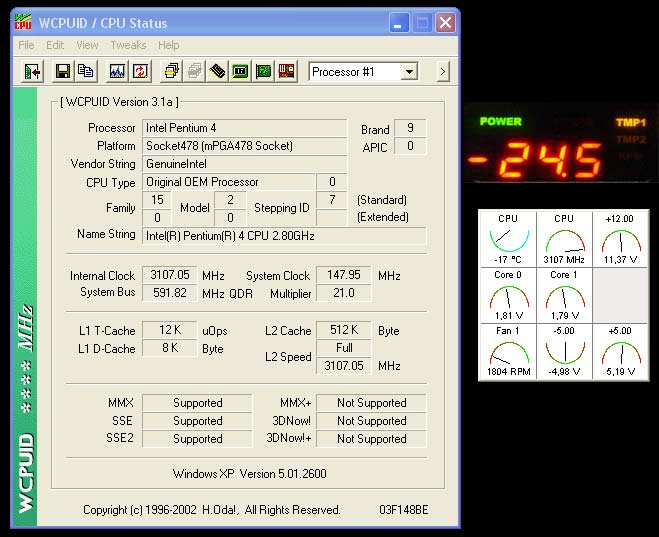Open the green chipset info icon
The width and height of the screenshot is (659, 537).
pos(240,72)
